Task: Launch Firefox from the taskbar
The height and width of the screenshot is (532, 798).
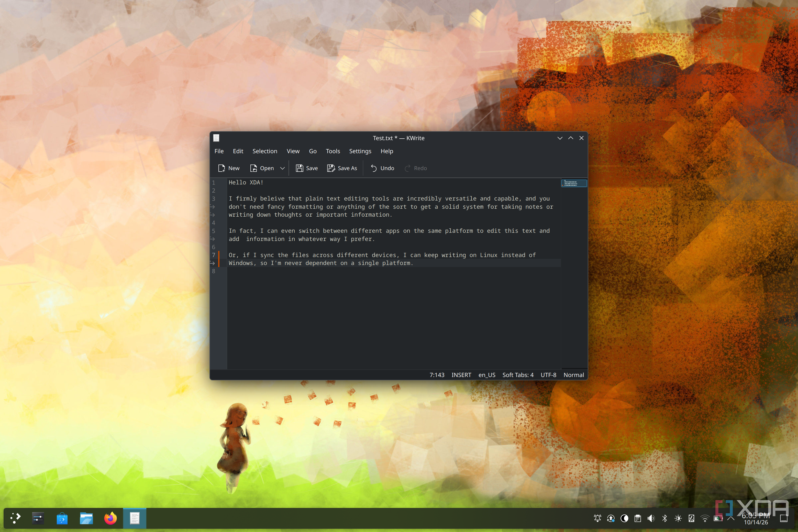Action: pos(110,518)
